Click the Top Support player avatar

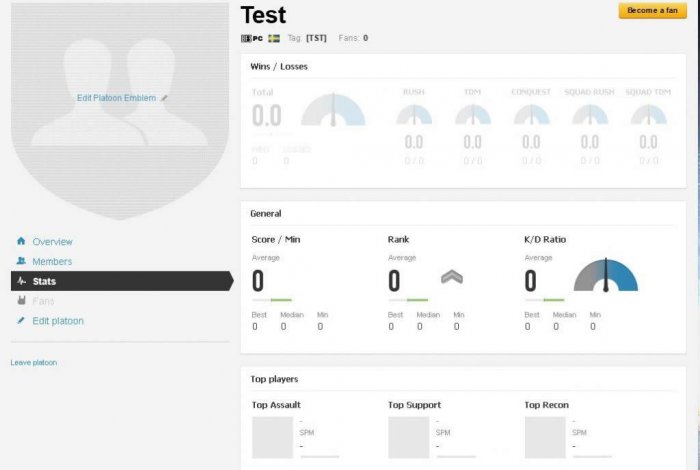pyautogui.click(x=408, y=437)
